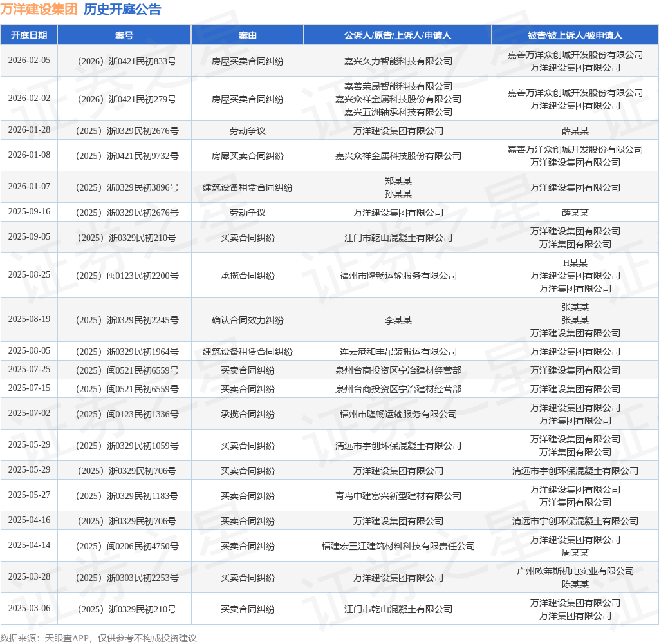659x644 pixels.
Task: Click case number (2026)浙0421民初279号
Action: click(127, 99)
